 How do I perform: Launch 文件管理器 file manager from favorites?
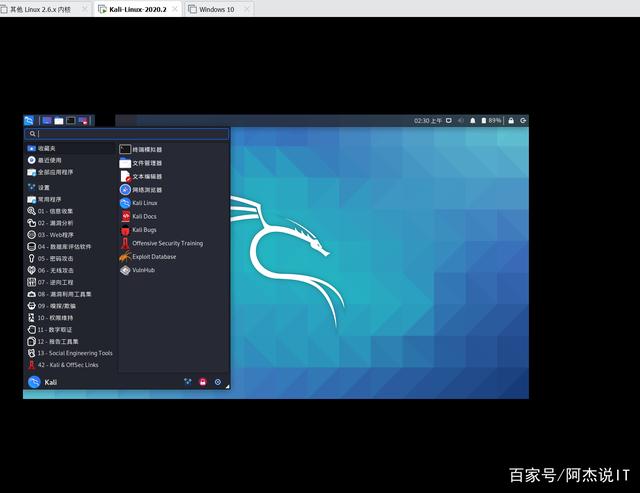click(173, 163)
